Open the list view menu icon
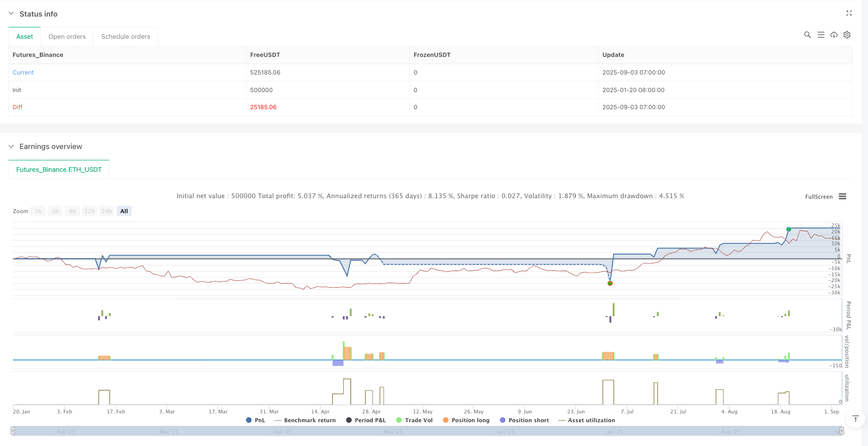This screenshot has height=446, width=868. 820,35
